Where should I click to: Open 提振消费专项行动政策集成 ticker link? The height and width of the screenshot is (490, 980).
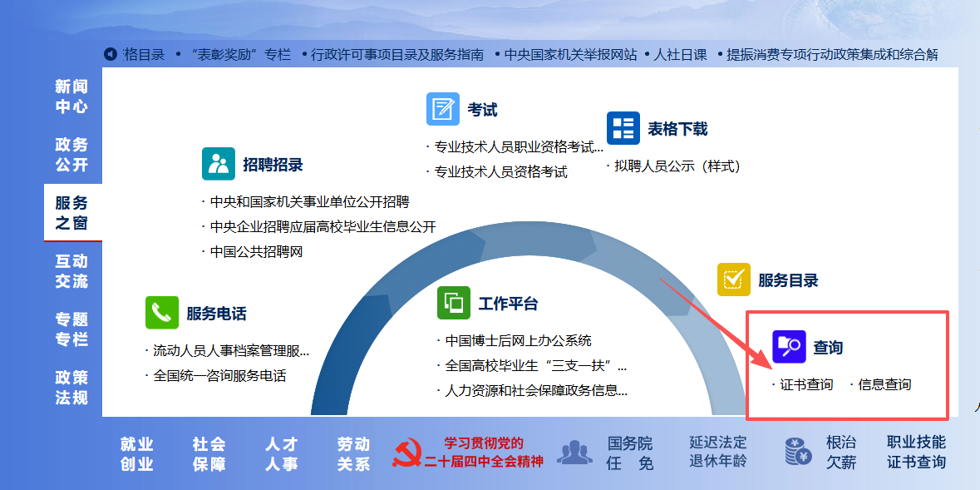pos(832,54)
